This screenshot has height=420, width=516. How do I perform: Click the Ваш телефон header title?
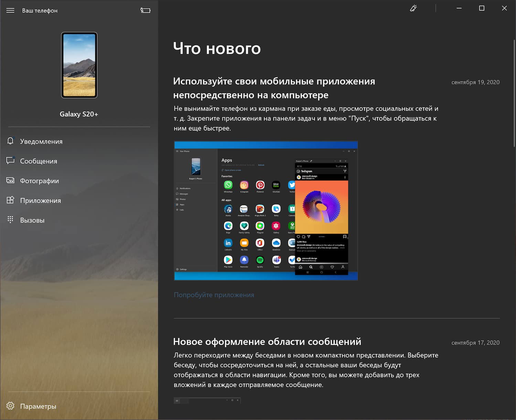tap(40, 10)
